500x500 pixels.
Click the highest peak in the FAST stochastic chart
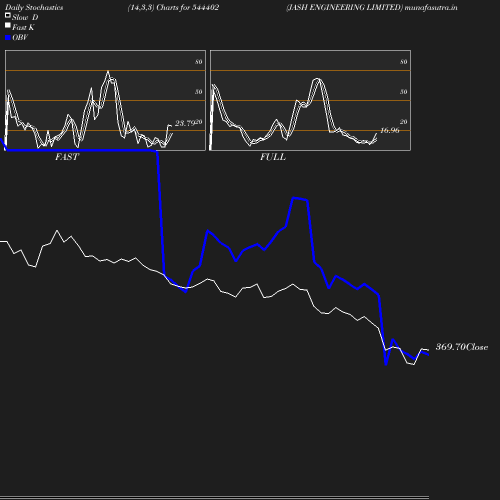(108, 71)
